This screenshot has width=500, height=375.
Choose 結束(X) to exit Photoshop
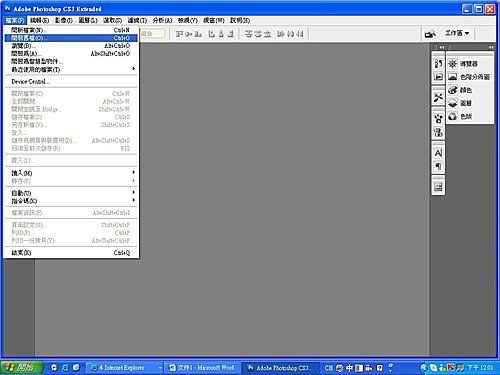(71, 253)
